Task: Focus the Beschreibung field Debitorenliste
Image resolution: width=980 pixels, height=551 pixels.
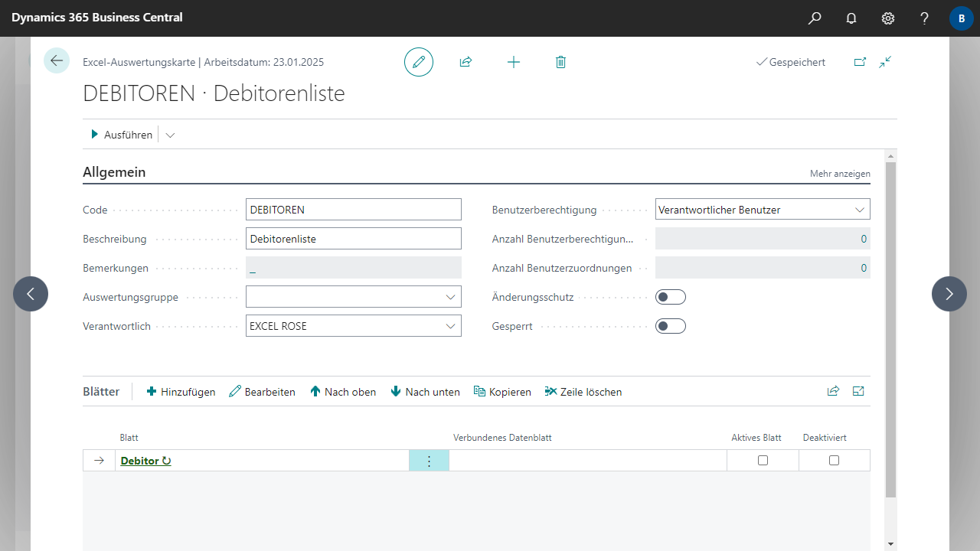Action: (354, 239)
